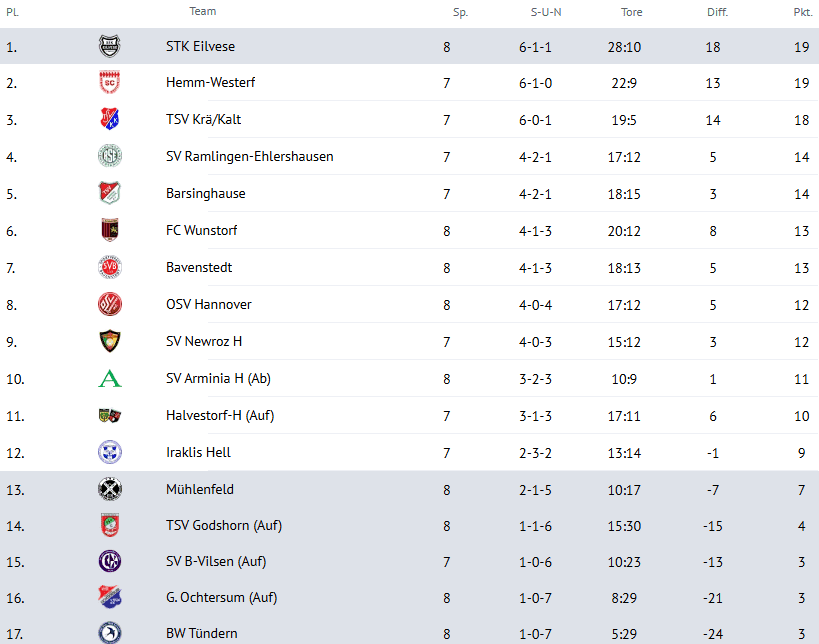Open the BW Tündern team link

(x=201, y=634)
